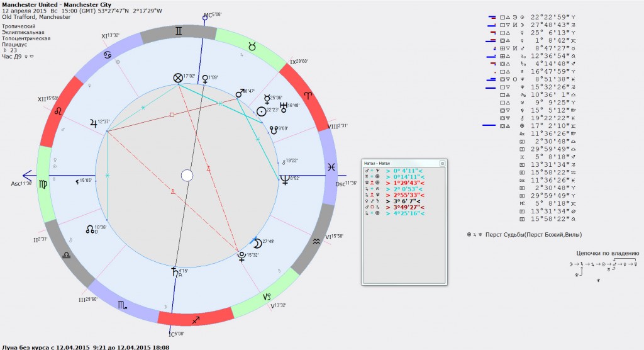Viewport: 644px width, 350px height.
Task: Click Mercury position 25° 6'13" in the table
Action: [x=550, y=33]
